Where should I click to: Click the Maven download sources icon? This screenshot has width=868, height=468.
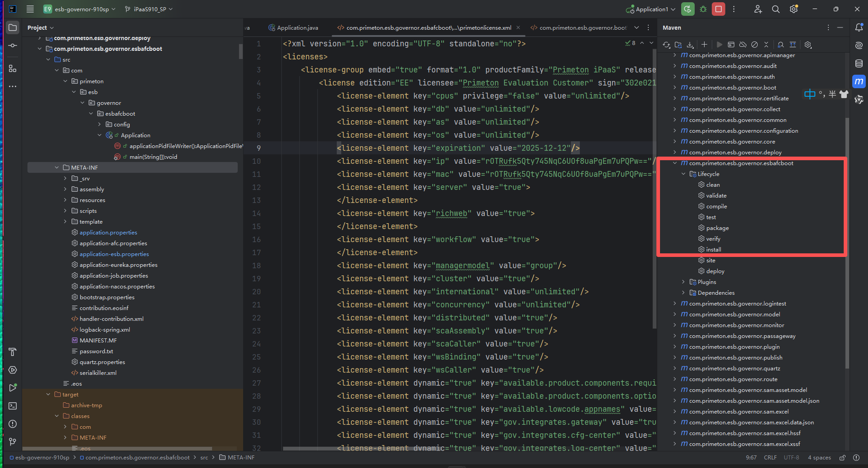pyautogui.click(x=690, y=45)
